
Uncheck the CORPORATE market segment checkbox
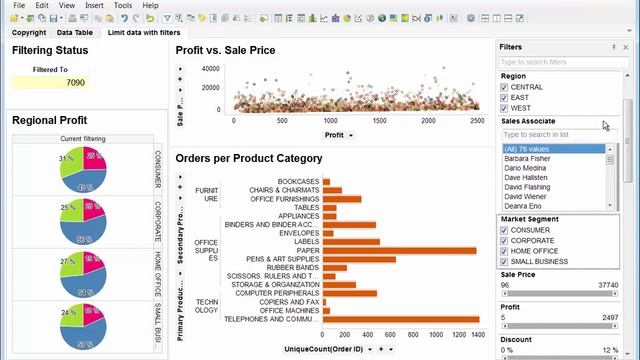point(504,241)
